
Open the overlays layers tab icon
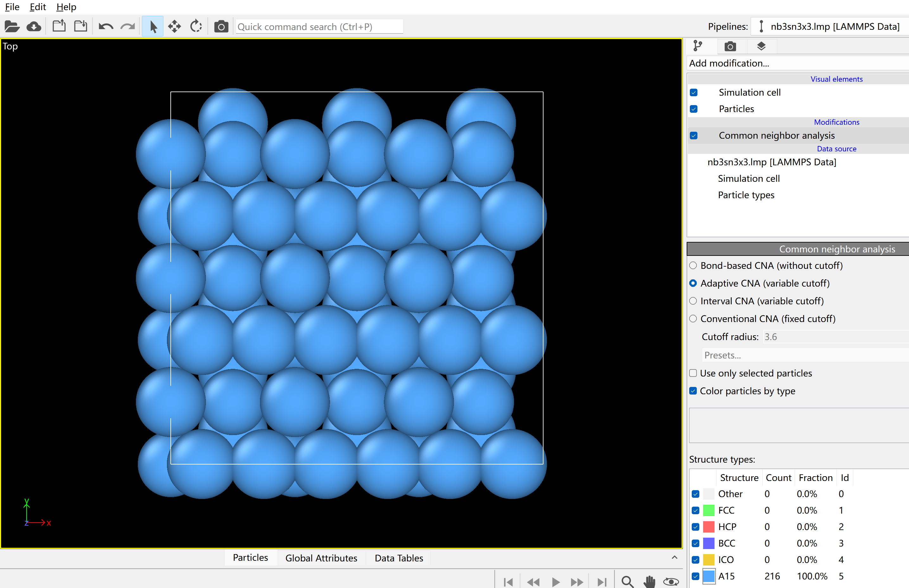point(761,46)
